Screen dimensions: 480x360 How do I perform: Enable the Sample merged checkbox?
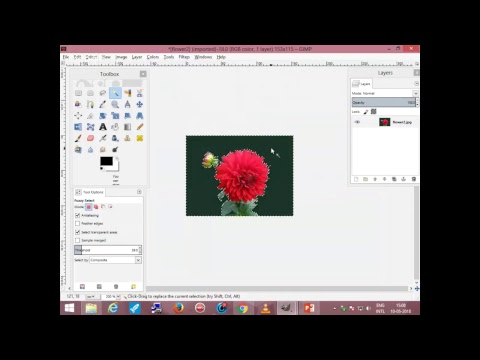78,240
